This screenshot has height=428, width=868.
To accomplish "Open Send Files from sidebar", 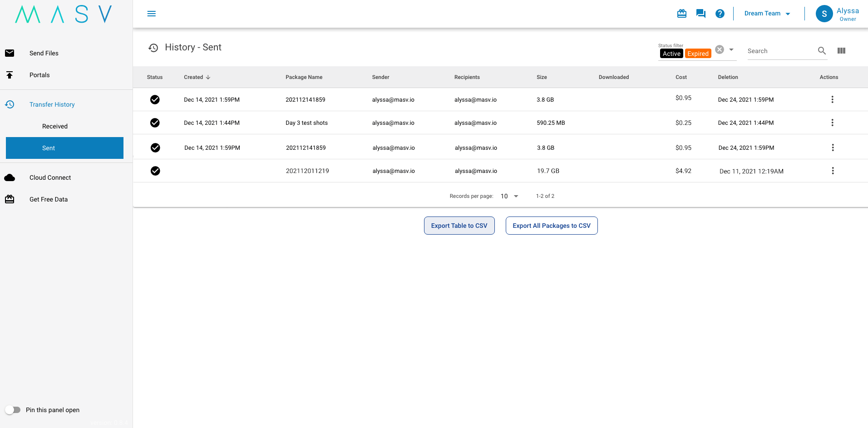I will tap(44, 53).
